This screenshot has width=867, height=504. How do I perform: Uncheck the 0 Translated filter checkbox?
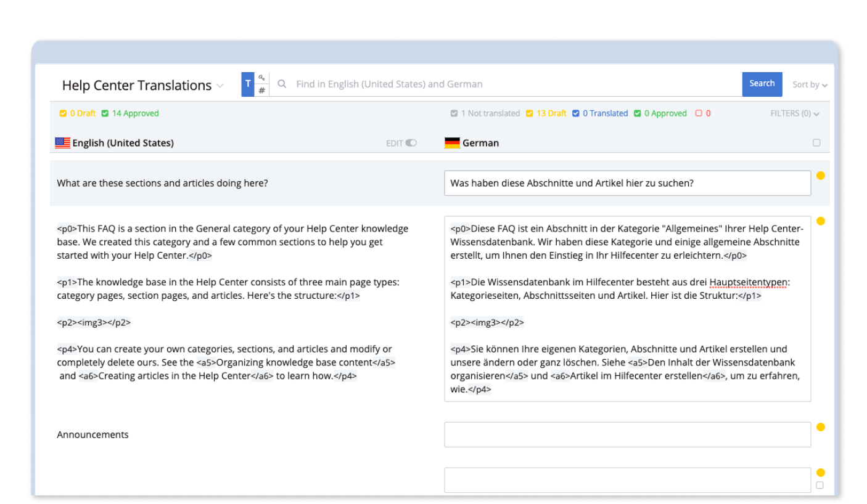(575, 113)
